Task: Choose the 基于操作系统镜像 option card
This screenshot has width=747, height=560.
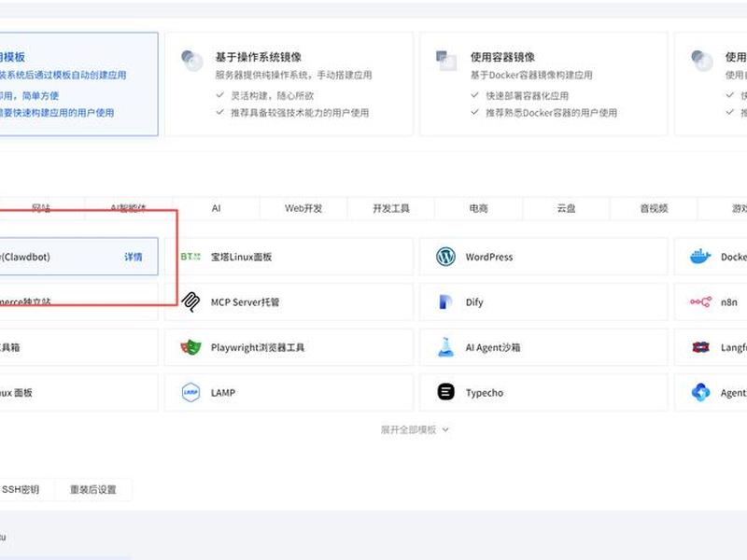Action: click(x=289, y=84)
